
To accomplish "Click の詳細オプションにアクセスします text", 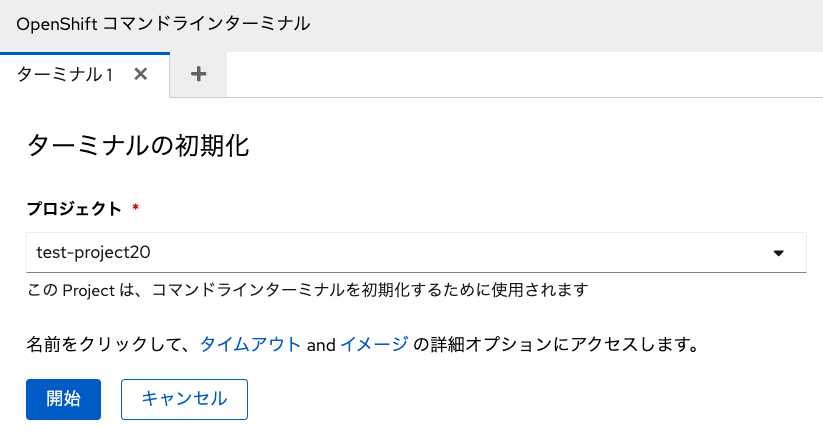I will pos(557,345).
